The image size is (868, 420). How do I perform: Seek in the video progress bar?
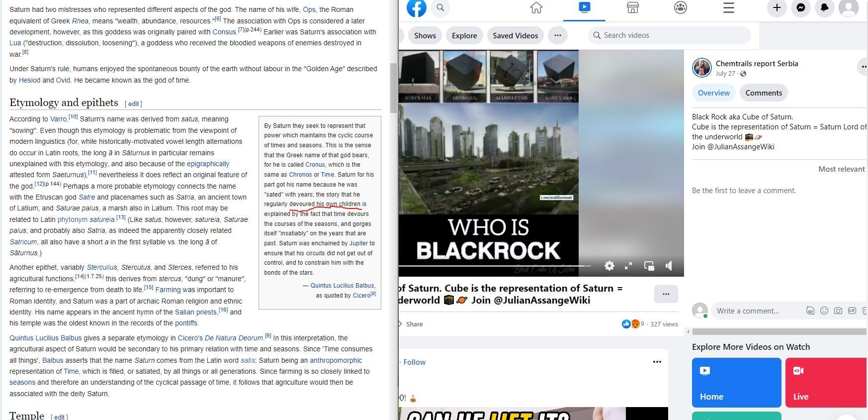coord(495,266)
